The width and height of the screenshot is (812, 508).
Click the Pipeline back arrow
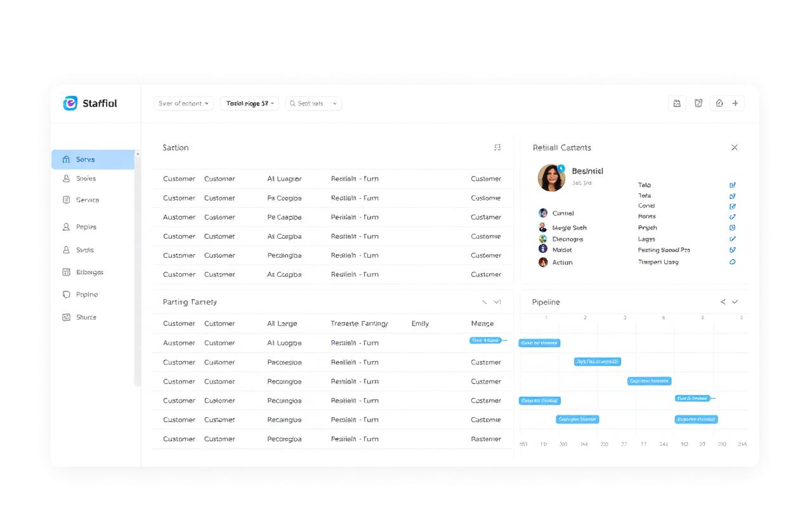point(723,302)
